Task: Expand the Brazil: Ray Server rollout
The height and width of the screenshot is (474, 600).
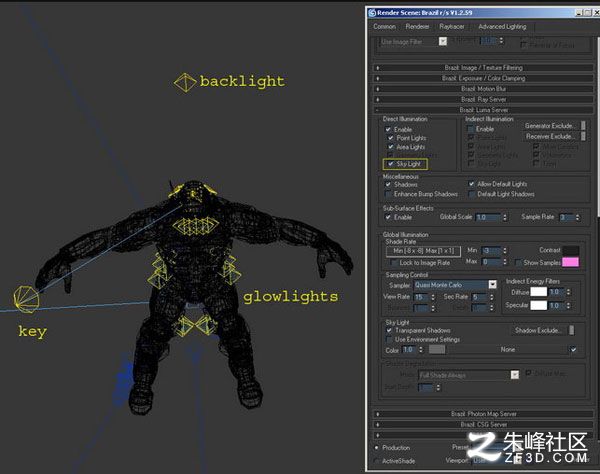Action: pos(483,99)
